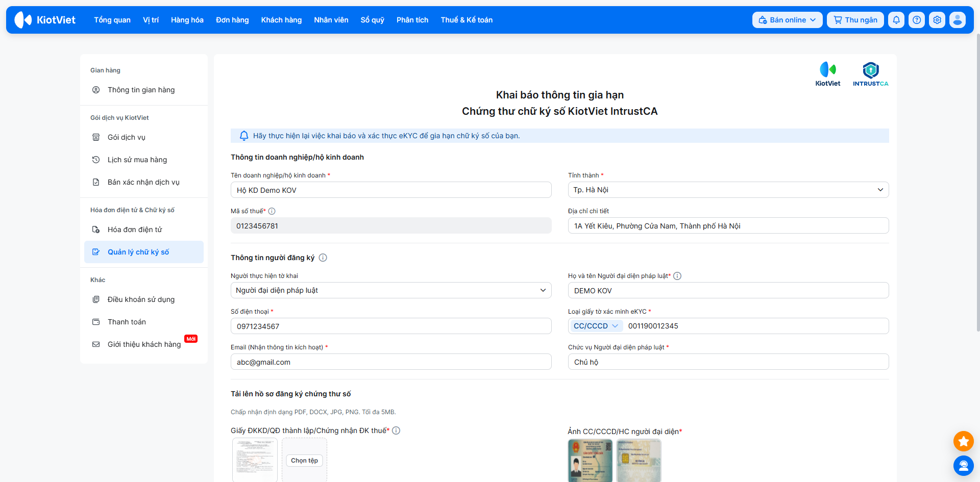
Task: Click info icon beside Giấy ĐKKD/QĐ thành lập
Action: point(396,430)
